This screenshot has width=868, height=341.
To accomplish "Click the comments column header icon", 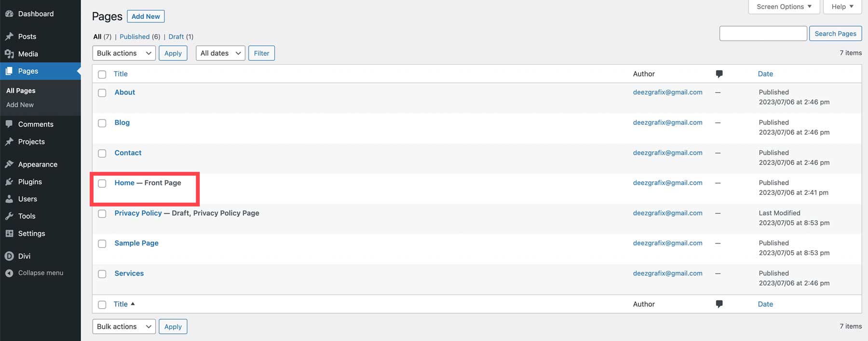I will click(x=719, y=74).
